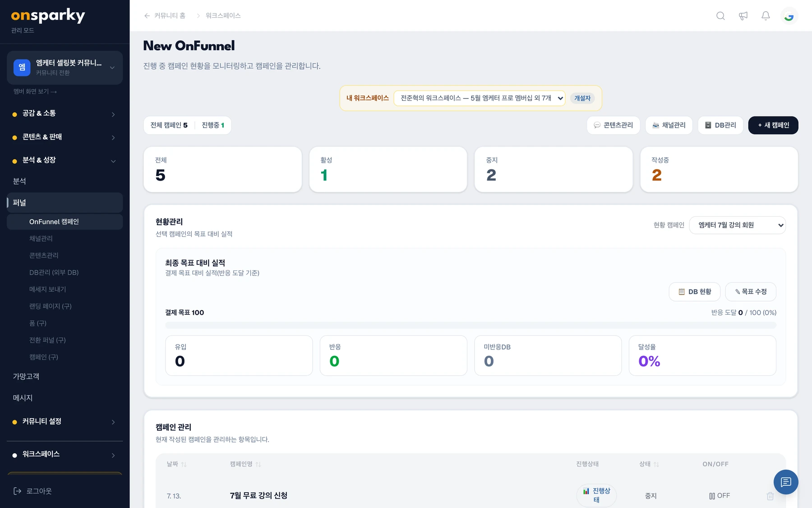Select the 활성 1 summary card
The image size is (812, 508).
click(388, 169)
